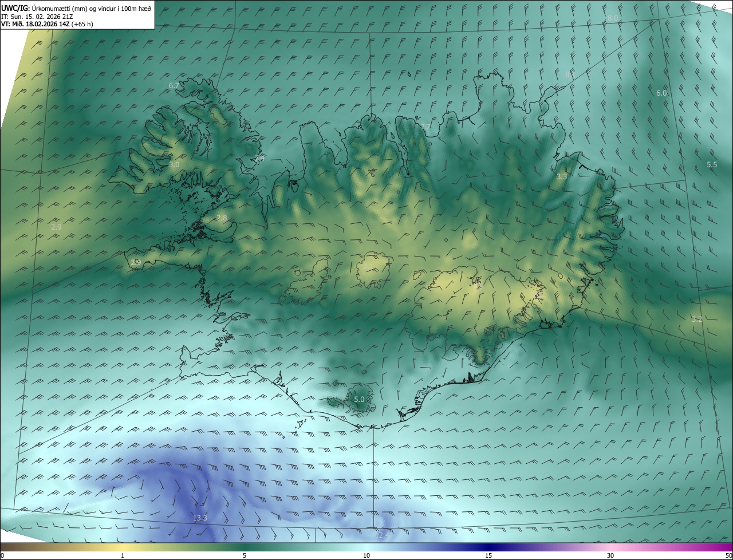Click the 0 tick on the color scale
Screen dimensions: 733x560
pyautogui.click(x=2, y=555)
